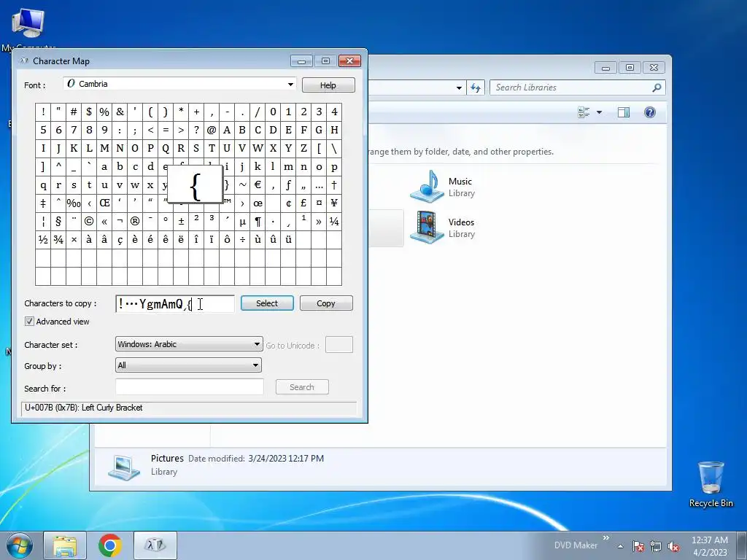The height and width of the screenshot is (560, 747).
Task: Select the Œ ligature cell
Action: pyautogui.click(x=104, y=203)
